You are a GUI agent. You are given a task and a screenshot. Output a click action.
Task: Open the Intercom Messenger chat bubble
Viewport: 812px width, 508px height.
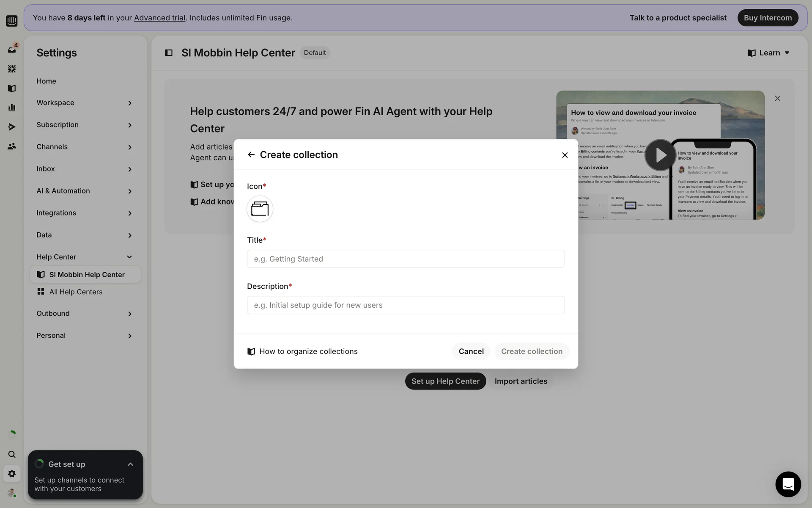click(x=788, y=484)
